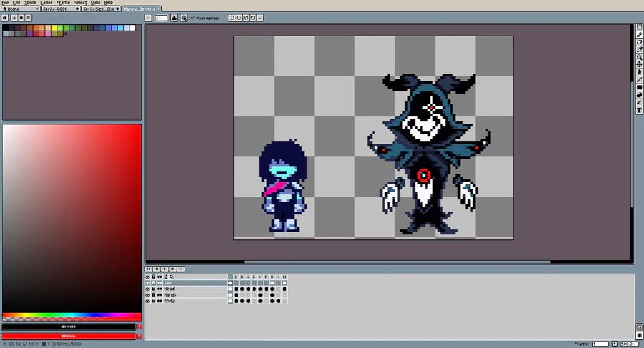644x348 pixels.
Task: Select the Hands layer name
Action: [170, 295]
